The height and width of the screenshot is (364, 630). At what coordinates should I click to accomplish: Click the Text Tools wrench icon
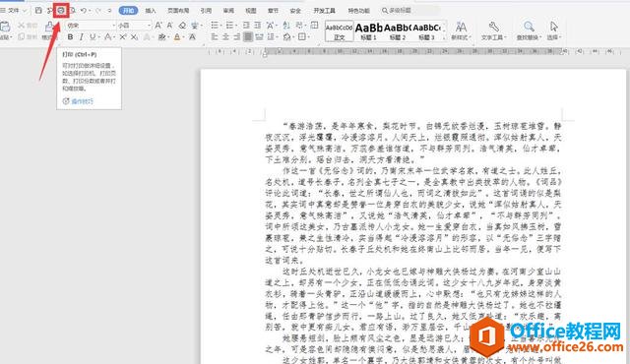[494, 27]
